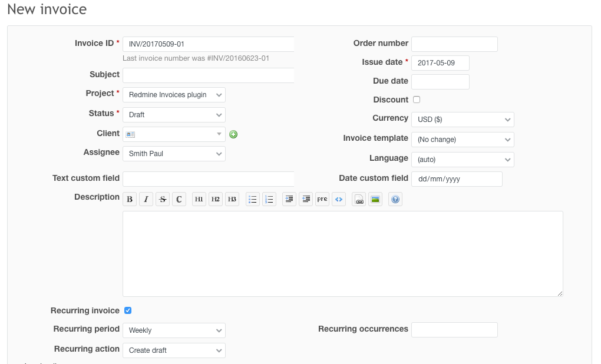Apply strikethrough to description text
601x364 pixels.
[x=162, y=198]
